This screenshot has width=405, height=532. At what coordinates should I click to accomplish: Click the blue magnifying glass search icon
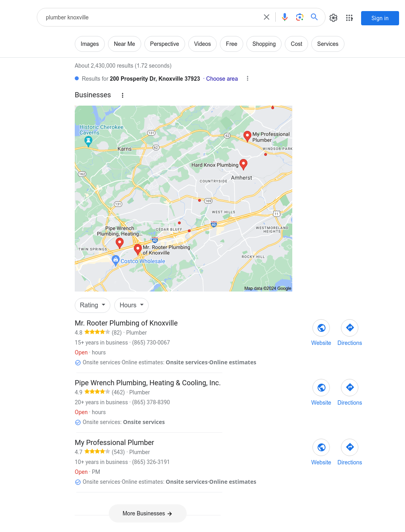[314, 17]
